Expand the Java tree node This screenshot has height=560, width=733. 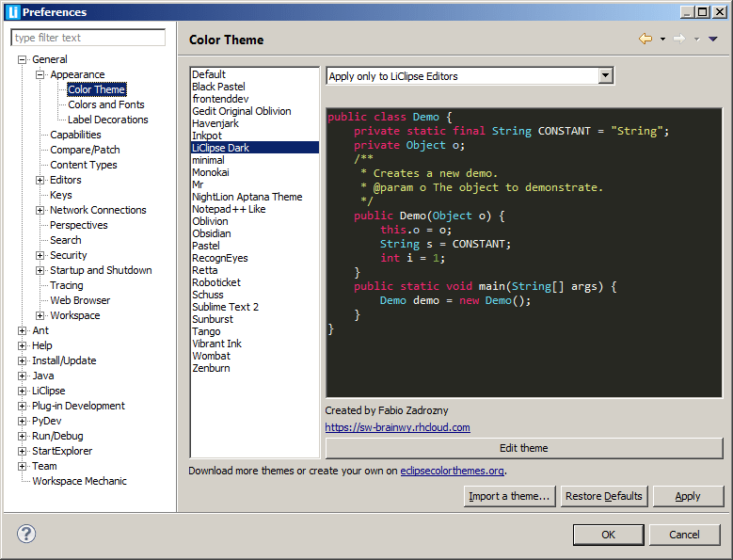22,376
